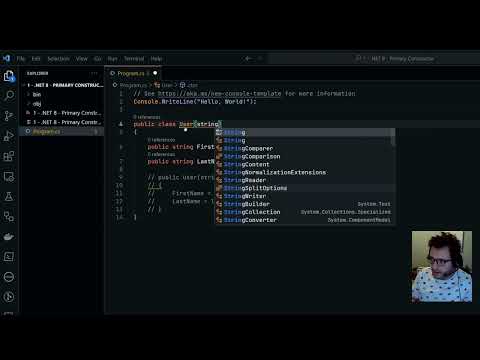Screen dimensions: 480x360
Task: Expand the bin folder
Action: 63,95
